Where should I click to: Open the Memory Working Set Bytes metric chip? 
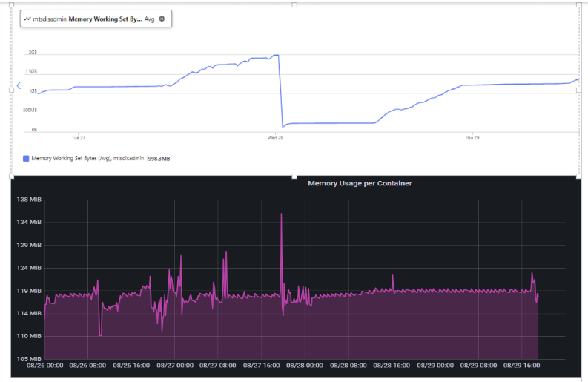coord(96,19)
